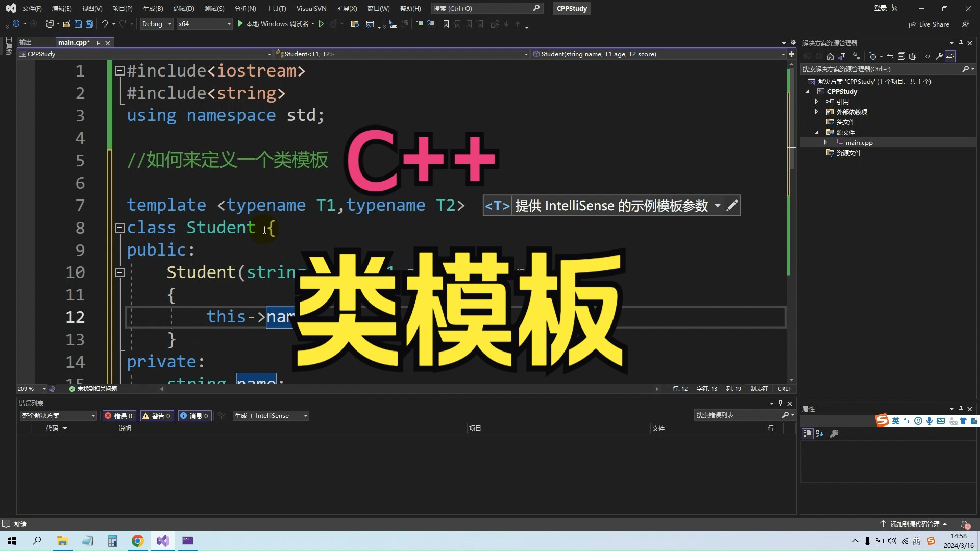Click the CRLF line ending indicator

coord(784,389)
